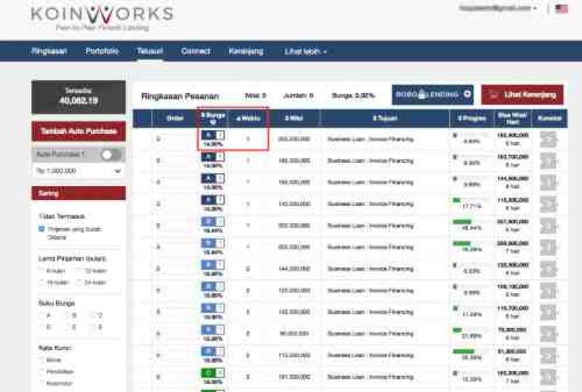Click the Lihat Keranjang button
The height and width of the screenshot is (392, 582).
[522, 95]
